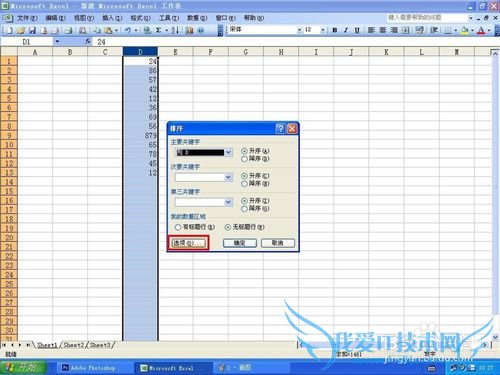Open the 文件 (File) menu

point(27,18)
